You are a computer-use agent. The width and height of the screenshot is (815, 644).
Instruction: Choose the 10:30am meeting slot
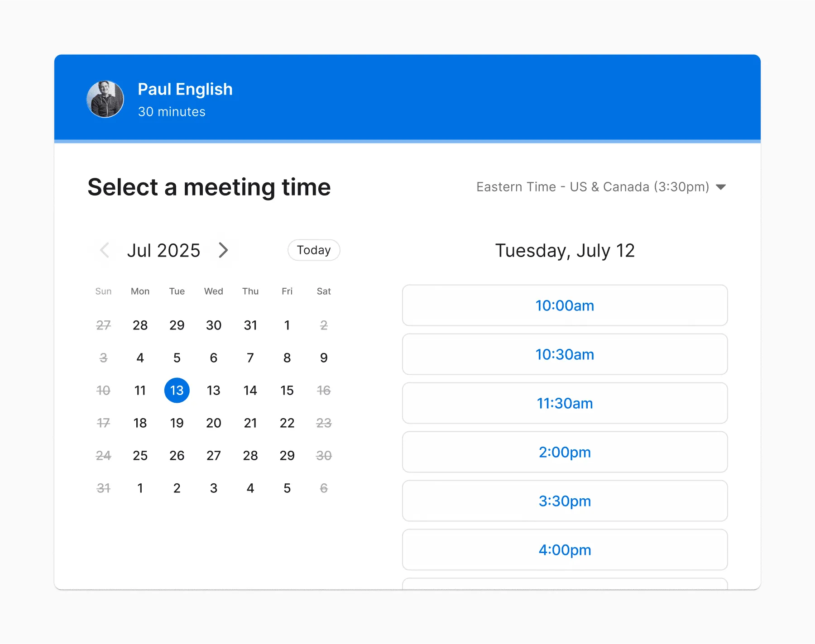565,354
